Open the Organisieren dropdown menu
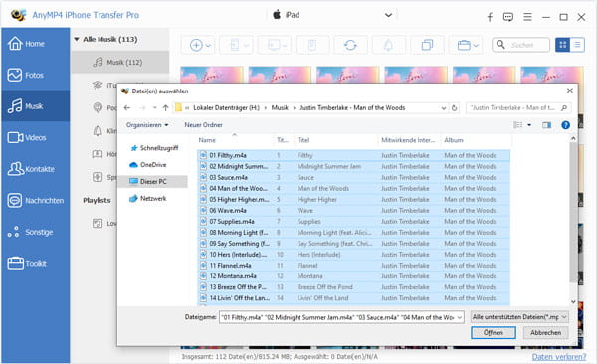The width and height of the screenshot is (597, 364). tap(147, 125)
